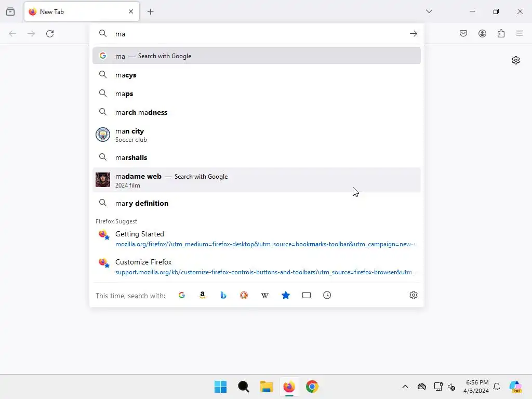The height and width of the screenshot is (399, 532).
Task: Open a new tab with plus button
Action: pyautogui.click(x=151, y=12)
